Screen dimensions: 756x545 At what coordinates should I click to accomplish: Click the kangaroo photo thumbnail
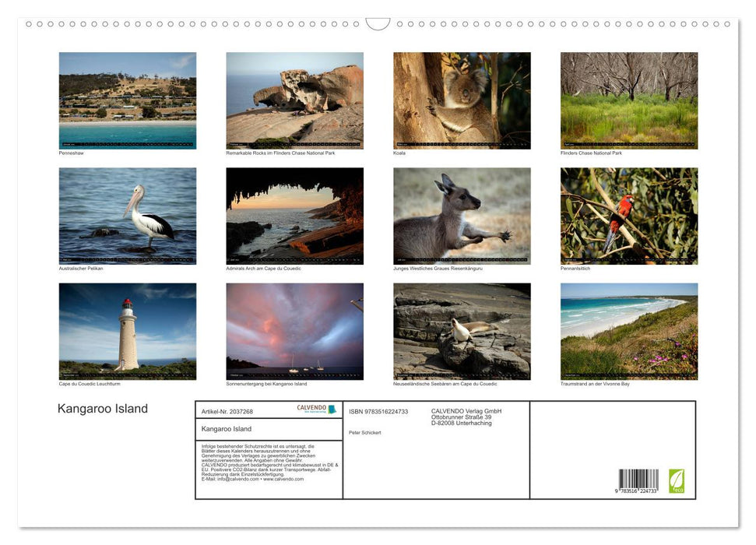462,216
